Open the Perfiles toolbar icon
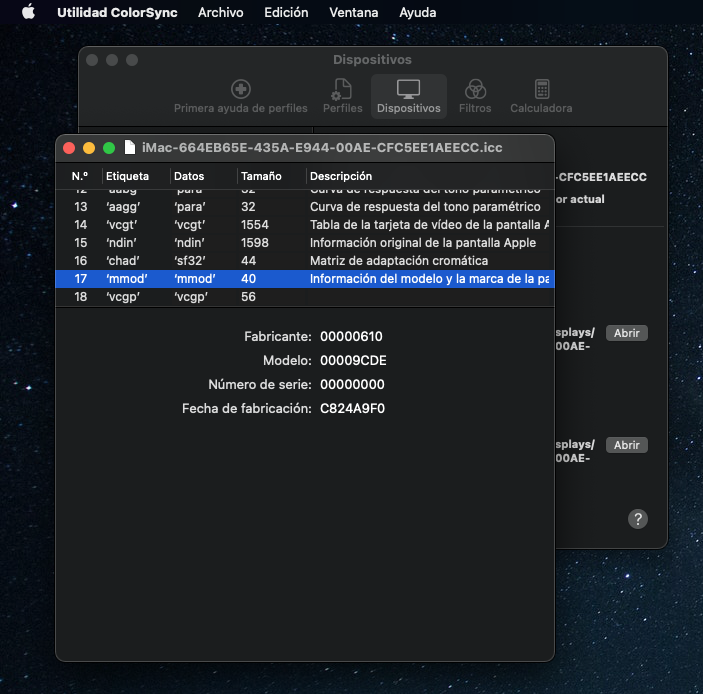The image size is (703, 694). click(x=343, y=96)
